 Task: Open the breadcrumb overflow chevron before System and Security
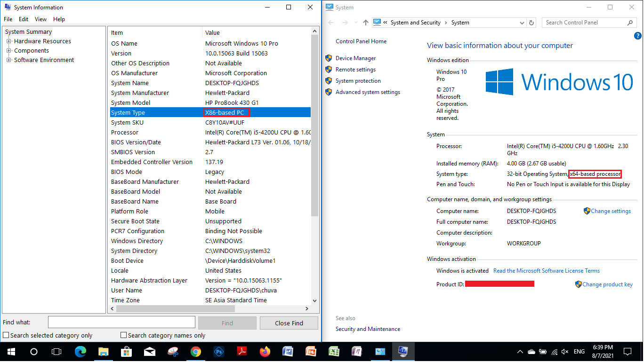point(386,23)
